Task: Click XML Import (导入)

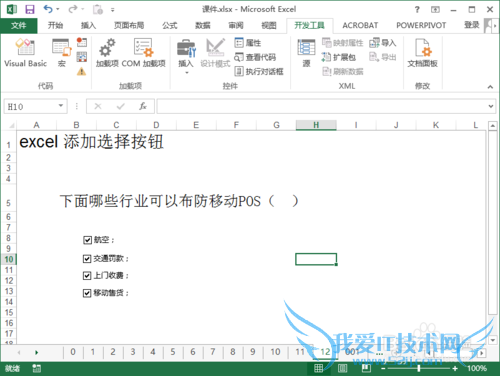Action: click(383, 43)
